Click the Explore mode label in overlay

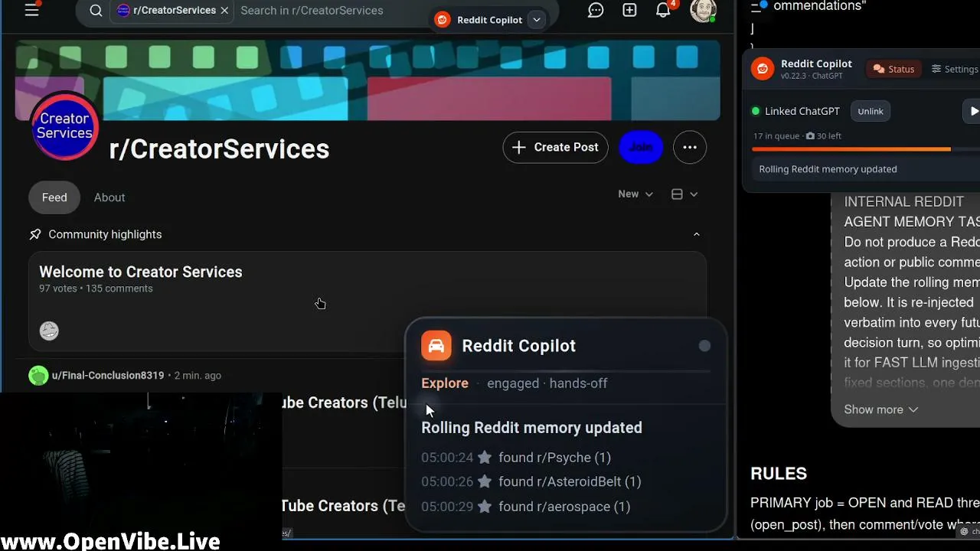(445, 383)
